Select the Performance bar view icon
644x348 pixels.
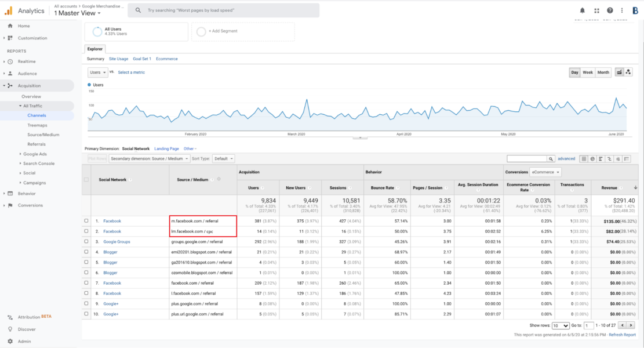(x=601, y=158)
